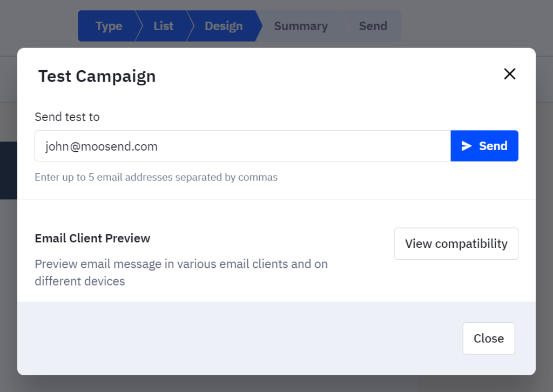The width and height of the screenshot is (553, 392).
Task: Click the paper plane icon on Send
Action: tap(467, 146)
